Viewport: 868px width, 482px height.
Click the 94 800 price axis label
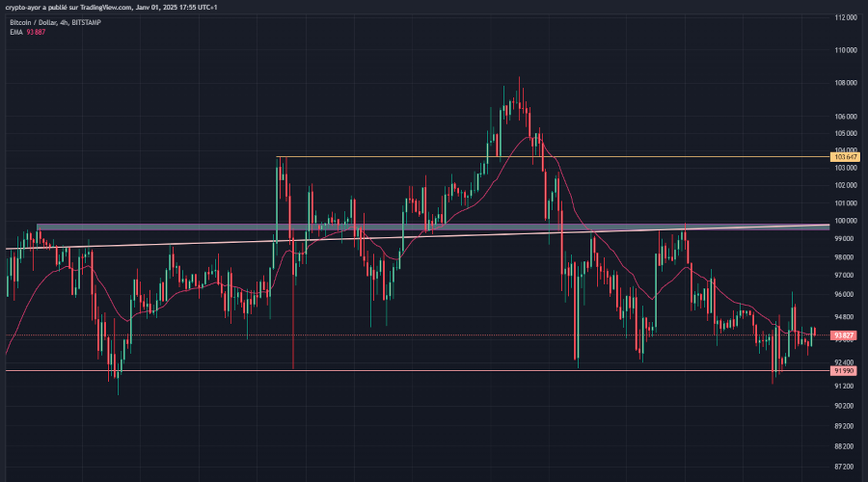pyautogui.click(x=845, y=316)
